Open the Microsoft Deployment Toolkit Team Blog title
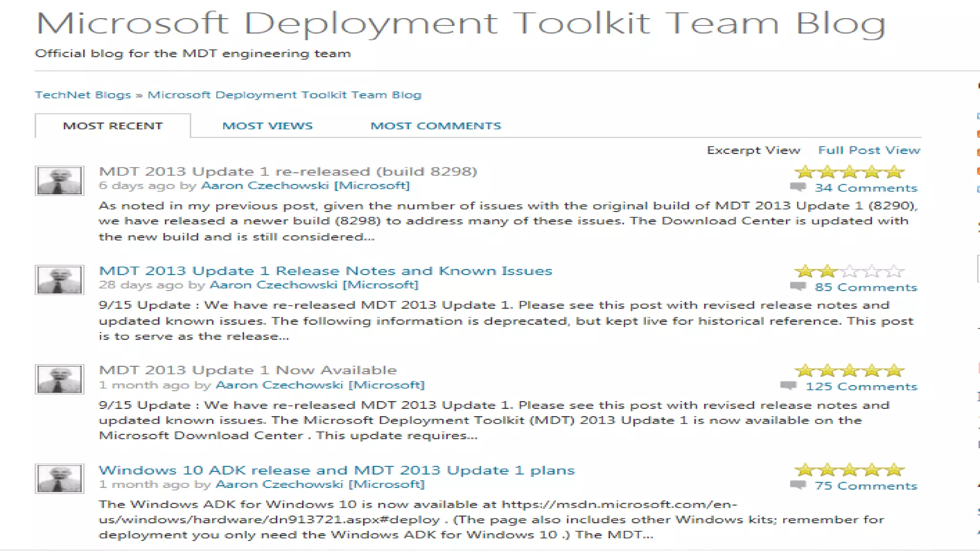The height and width of the screenshot is (551, 980). (461, 23)
